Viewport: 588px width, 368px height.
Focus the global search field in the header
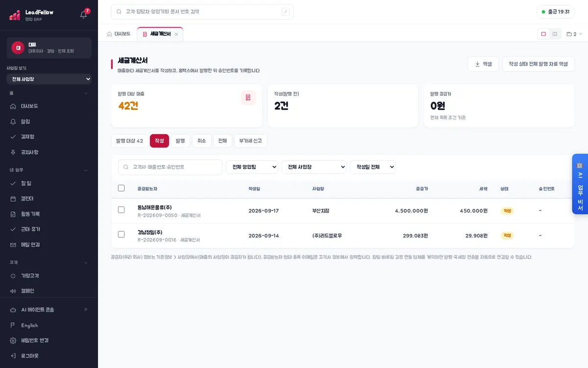point(202,12)
